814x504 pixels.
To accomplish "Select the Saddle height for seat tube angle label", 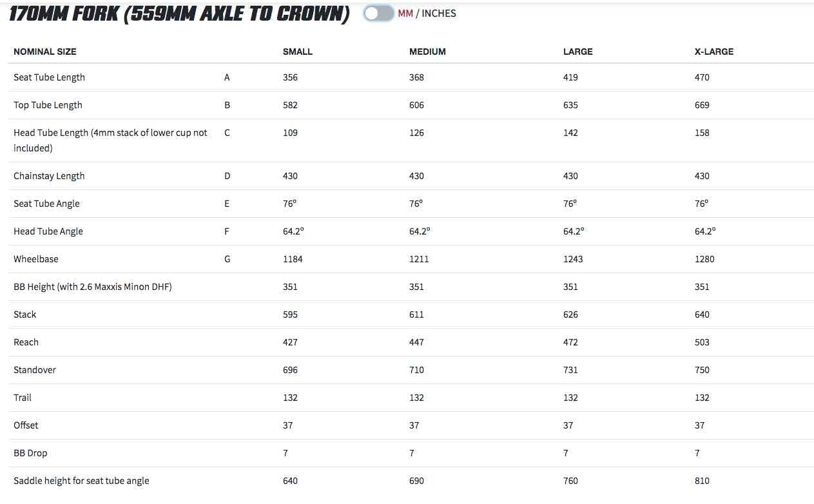I will (81, 481).
